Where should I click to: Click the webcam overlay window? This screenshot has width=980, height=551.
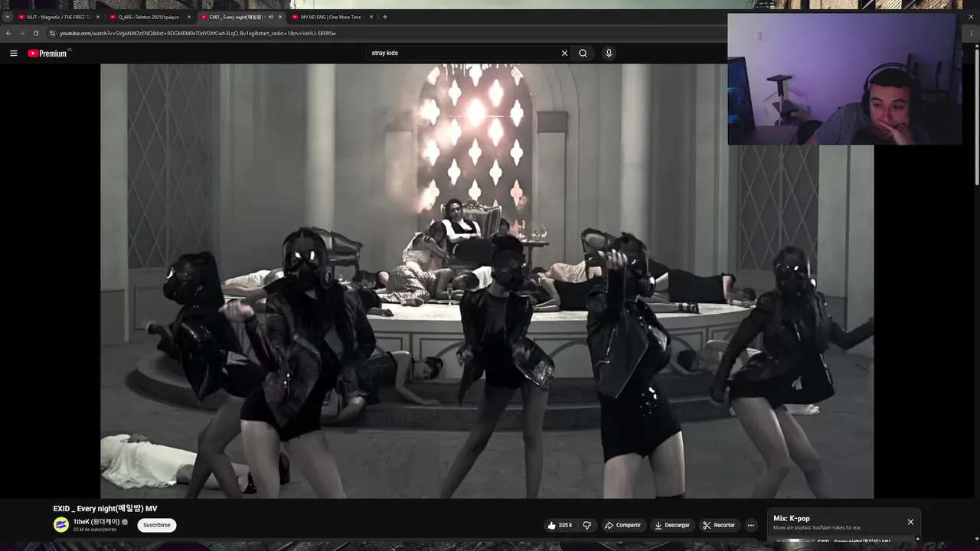(844, 79)
